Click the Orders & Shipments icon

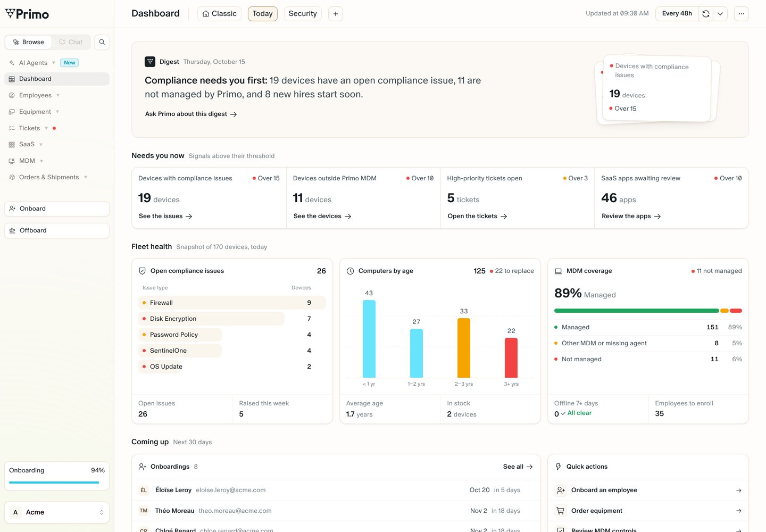point(12,177)
